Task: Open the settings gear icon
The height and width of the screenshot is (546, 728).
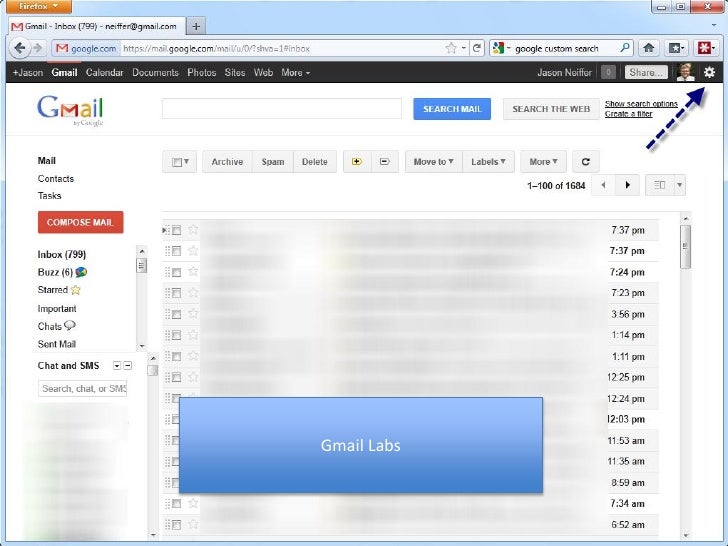Action: point(709,72)
